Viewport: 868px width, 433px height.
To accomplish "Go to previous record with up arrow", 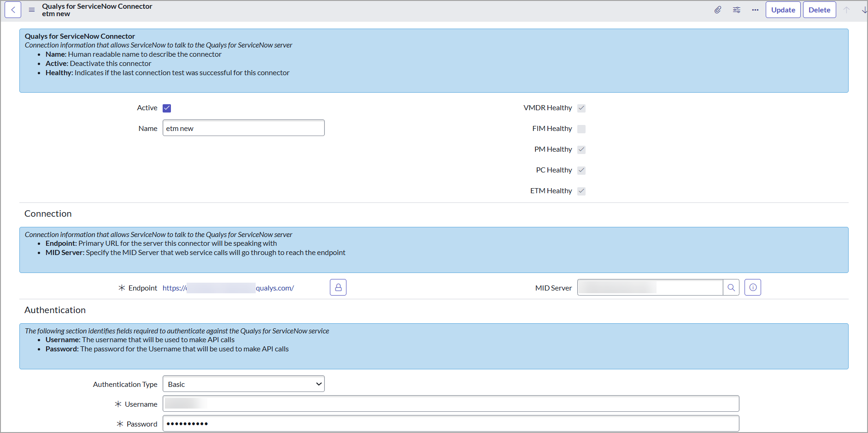I will tap(846, 10).
